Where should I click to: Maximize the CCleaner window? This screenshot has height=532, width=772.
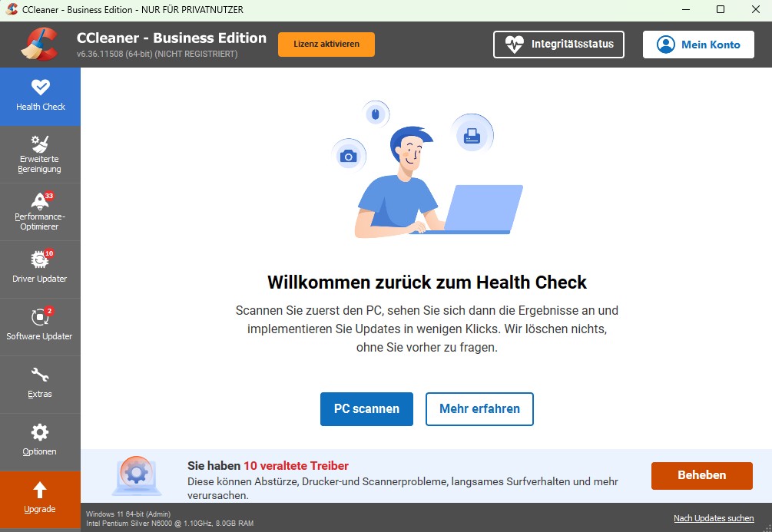pyautogui.click(x=721, y=9)
